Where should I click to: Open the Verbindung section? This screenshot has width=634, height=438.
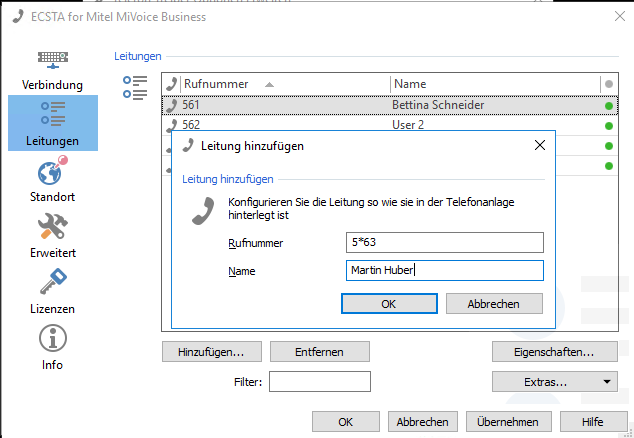(52, 68)
